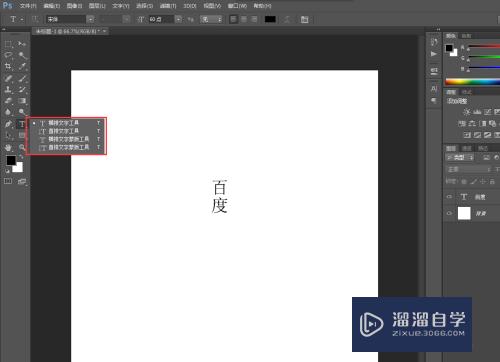Lock transparent pixels in Layers panel
Screen dimensions: 500x362
point(464,181)
